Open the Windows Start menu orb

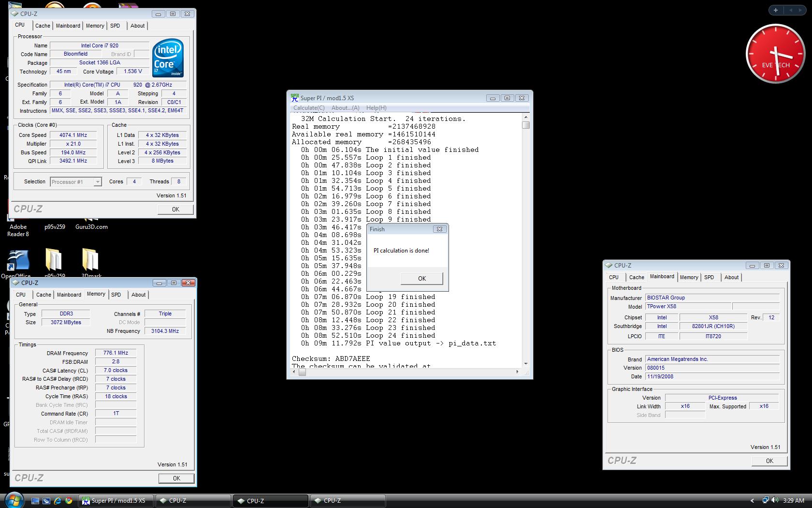14,500
